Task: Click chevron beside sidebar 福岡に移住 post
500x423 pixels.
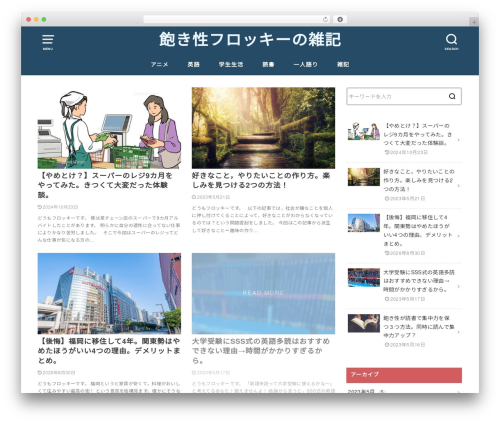Action: click(x=459, y=236)
